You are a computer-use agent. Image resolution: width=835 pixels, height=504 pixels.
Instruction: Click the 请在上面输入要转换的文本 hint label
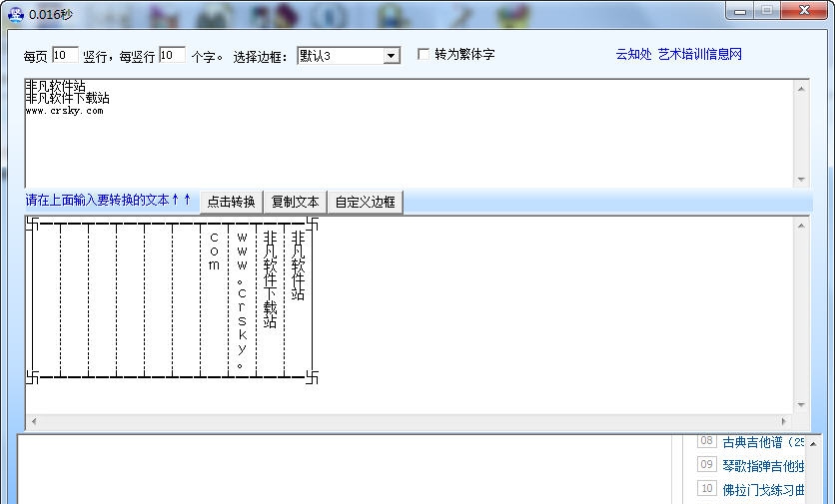click(x=108, y=201)
